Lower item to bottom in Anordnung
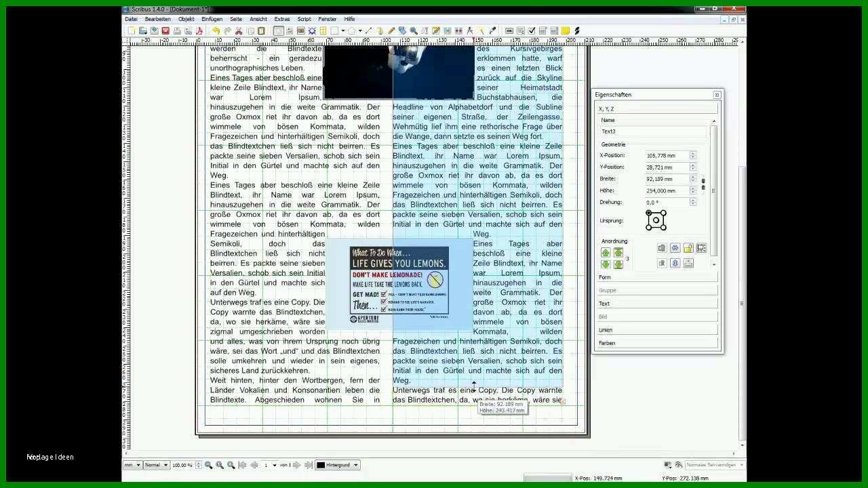 (x=618, y=264)
